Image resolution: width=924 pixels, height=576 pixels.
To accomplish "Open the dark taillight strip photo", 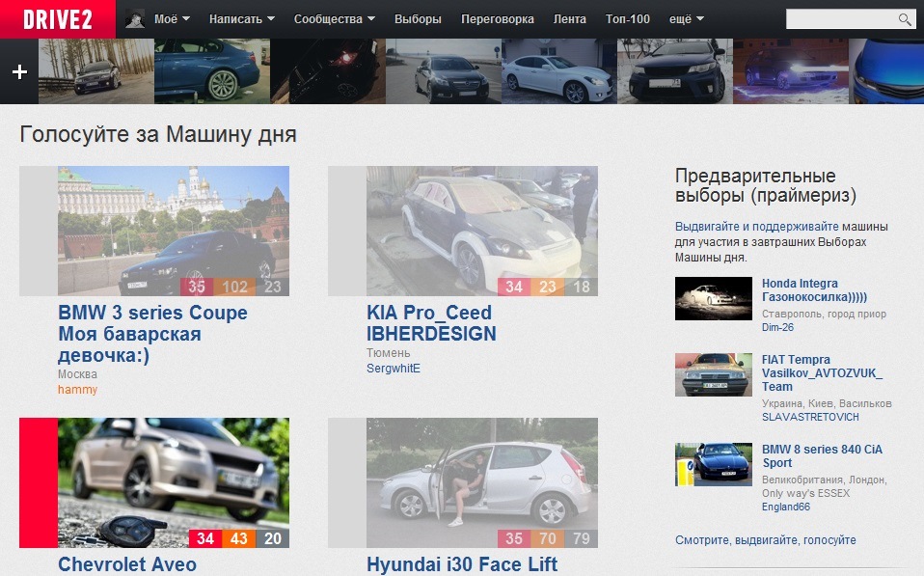I will [328, 71].
